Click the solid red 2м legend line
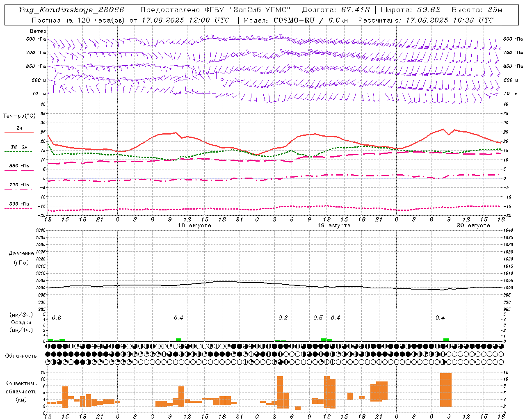525x420 pixels. (x=19, y=132)
